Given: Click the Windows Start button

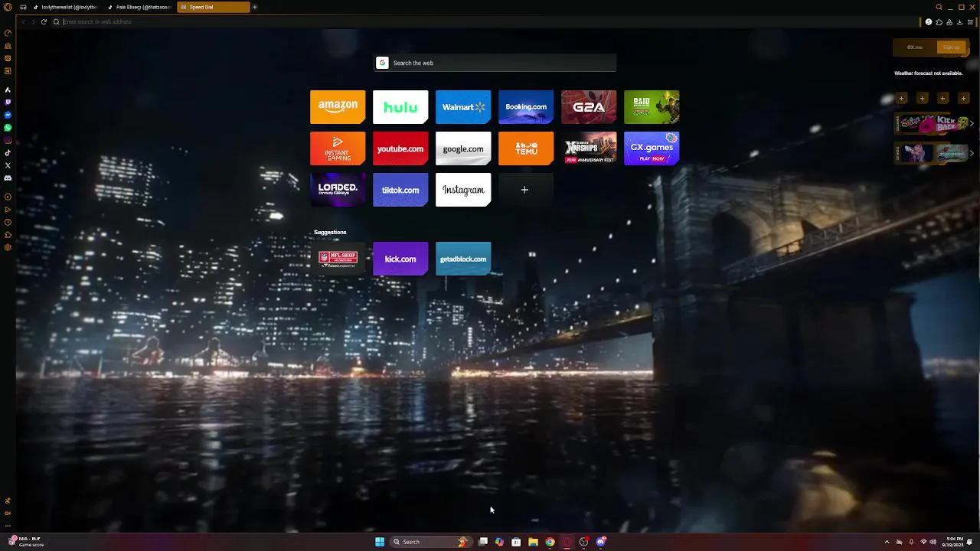Looking at the screenshot, I should [380, 542].
